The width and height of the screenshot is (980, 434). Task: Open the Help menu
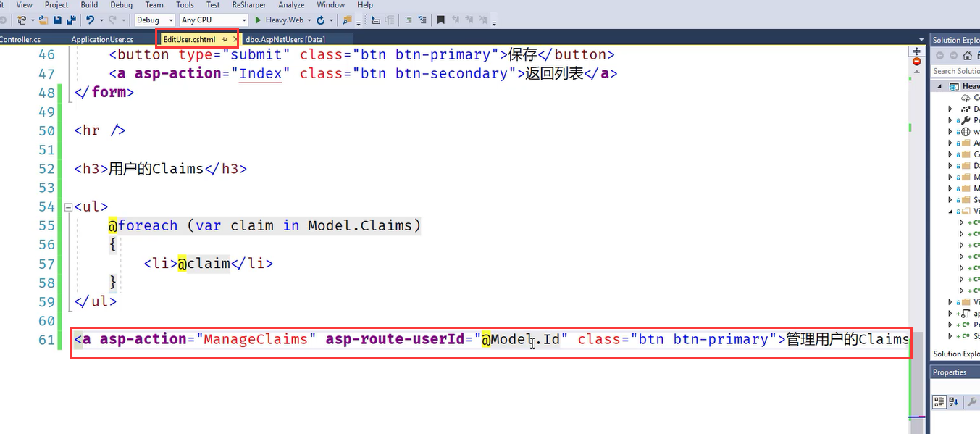pyautogui.click(x=365, y=5)
